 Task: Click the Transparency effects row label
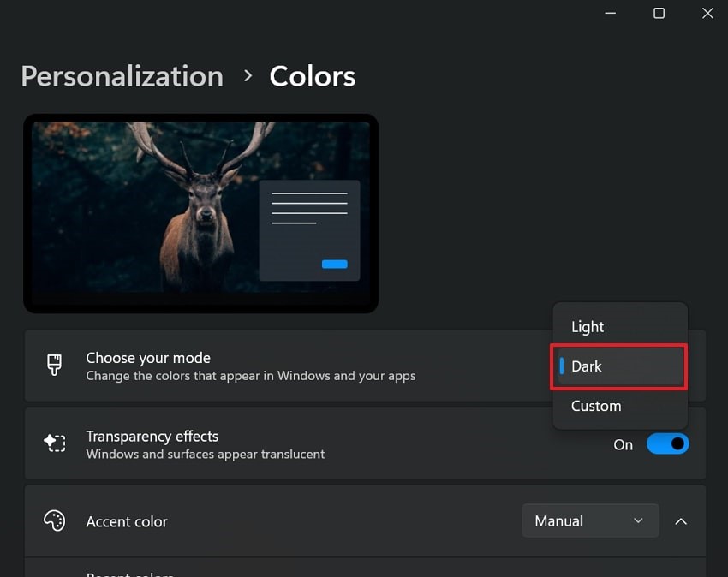(152, 437)
